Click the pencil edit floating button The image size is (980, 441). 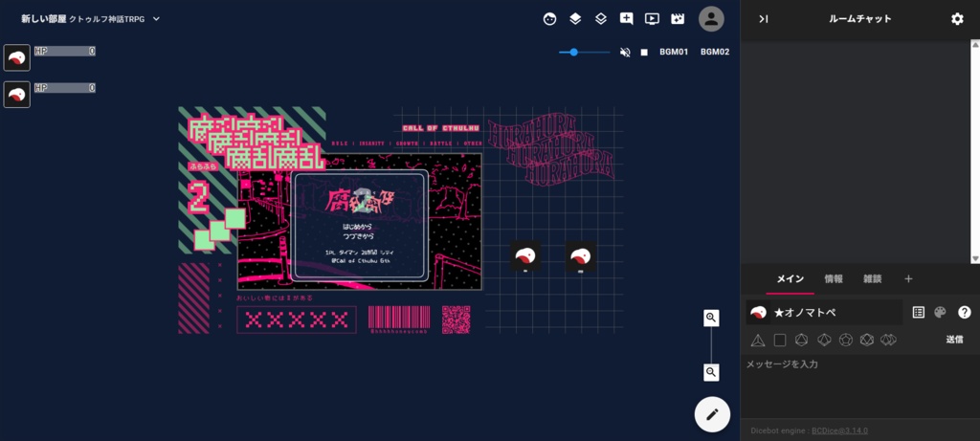(x=712, y=414)
